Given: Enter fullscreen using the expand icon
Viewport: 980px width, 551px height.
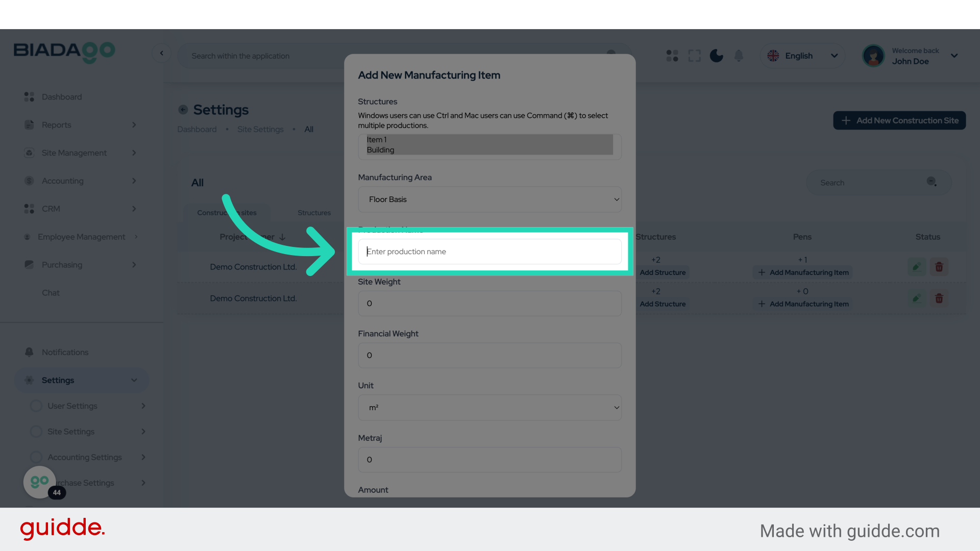Looking at the screenshot, I should [x=694, y=56].
